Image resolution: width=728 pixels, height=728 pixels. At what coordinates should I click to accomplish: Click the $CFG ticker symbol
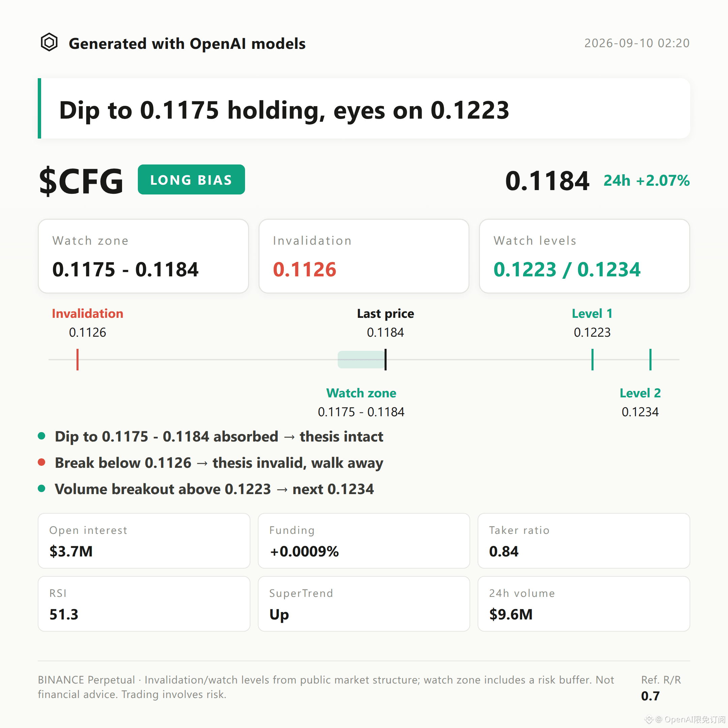coord(81,181)
